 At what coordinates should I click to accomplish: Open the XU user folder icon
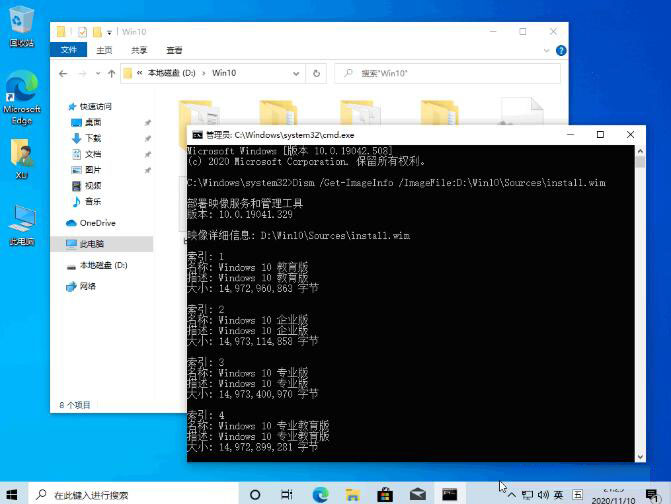(x=21, y=158)
